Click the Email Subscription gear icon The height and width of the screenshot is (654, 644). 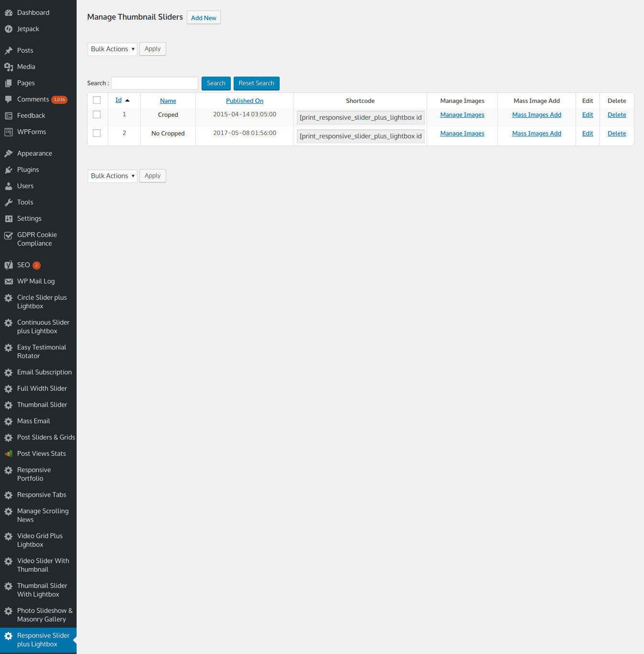(9, 372)
